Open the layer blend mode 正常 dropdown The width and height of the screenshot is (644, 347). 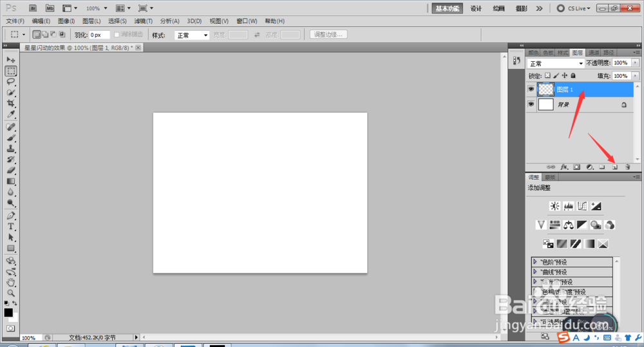pyautogui.click(x=556, y=63)
